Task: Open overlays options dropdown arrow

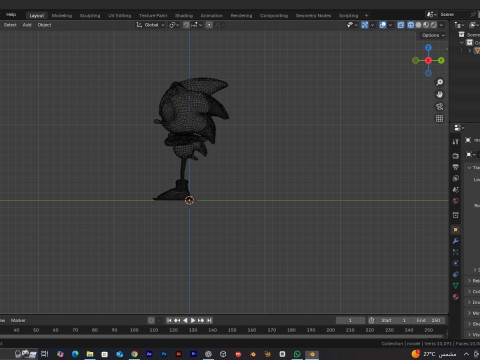Action: [390, 25]
